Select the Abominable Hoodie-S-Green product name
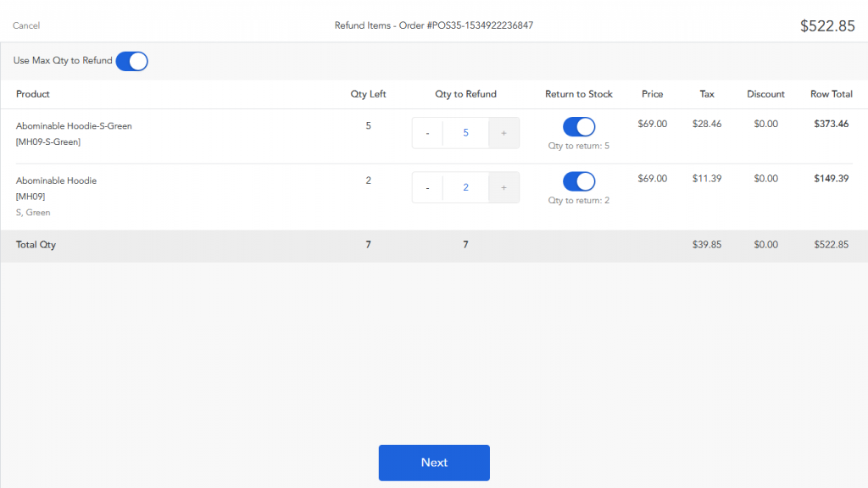Screen dimensions: 868x488 [74, 126]
